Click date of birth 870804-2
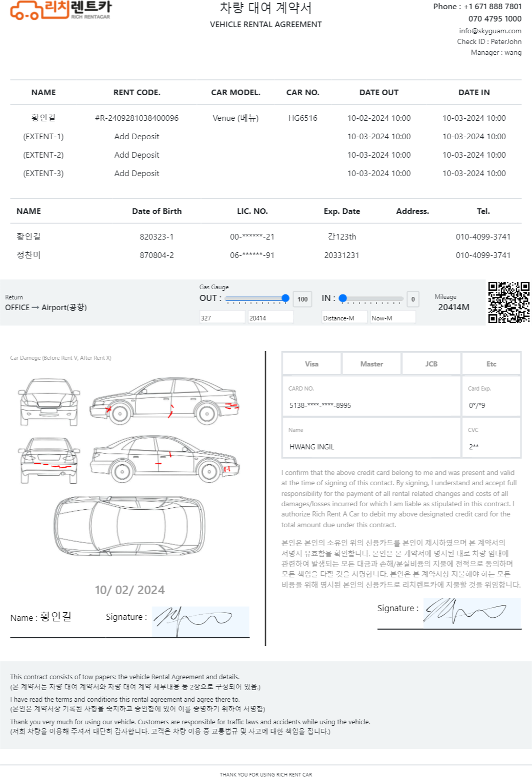Screen dimensions: 532x778 [157, 255]
